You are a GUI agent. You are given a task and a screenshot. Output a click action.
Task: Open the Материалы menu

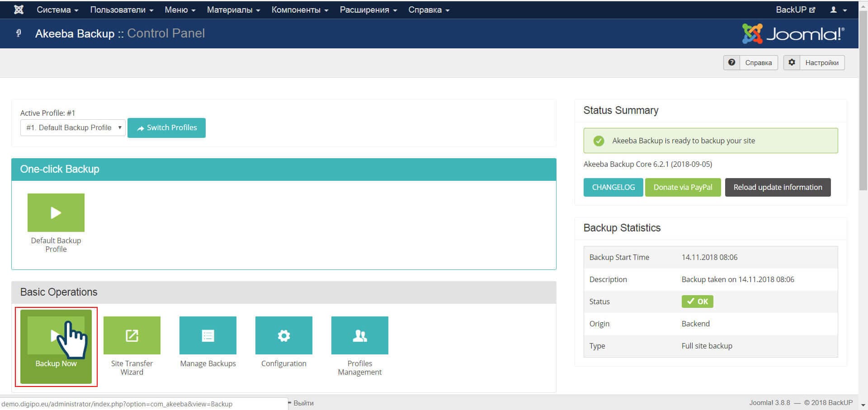click(x=233, y=9)
